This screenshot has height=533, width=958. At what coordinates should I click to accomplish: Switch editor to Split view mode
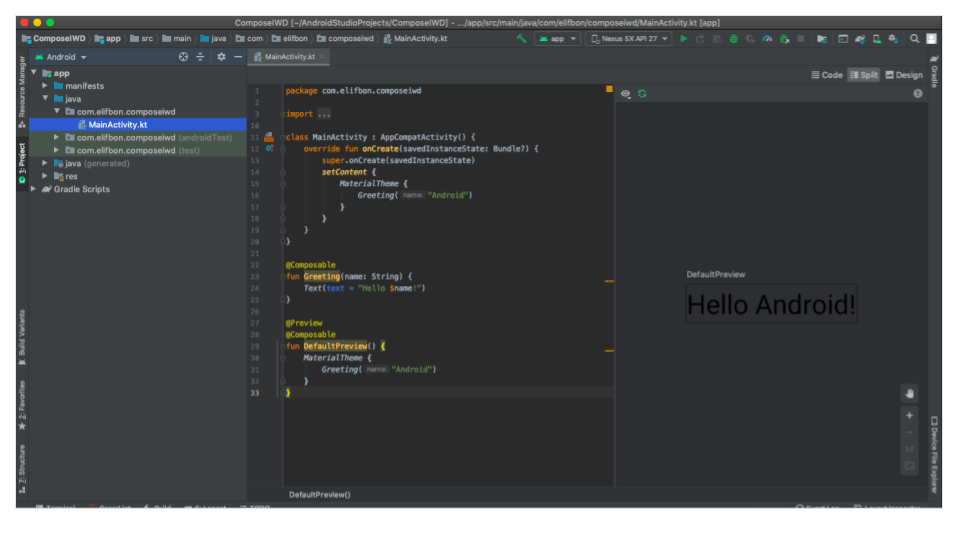point(863,75)
